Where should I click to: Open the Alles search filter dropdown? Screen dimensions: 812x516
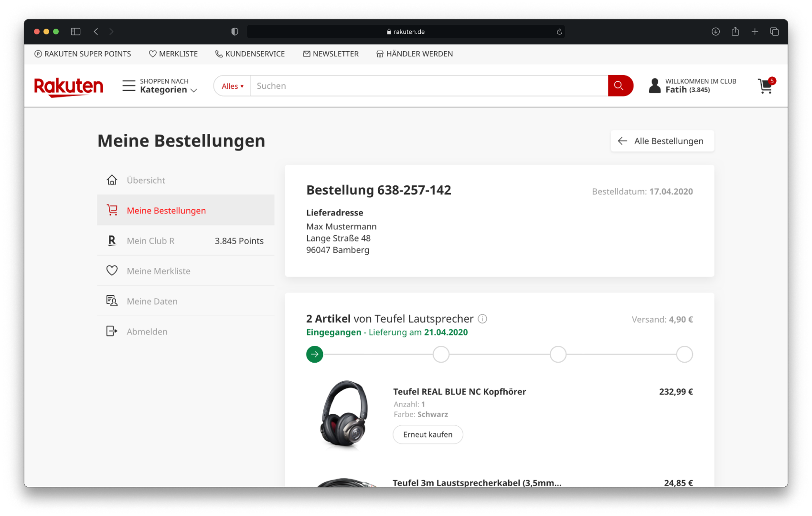point(233,86)
